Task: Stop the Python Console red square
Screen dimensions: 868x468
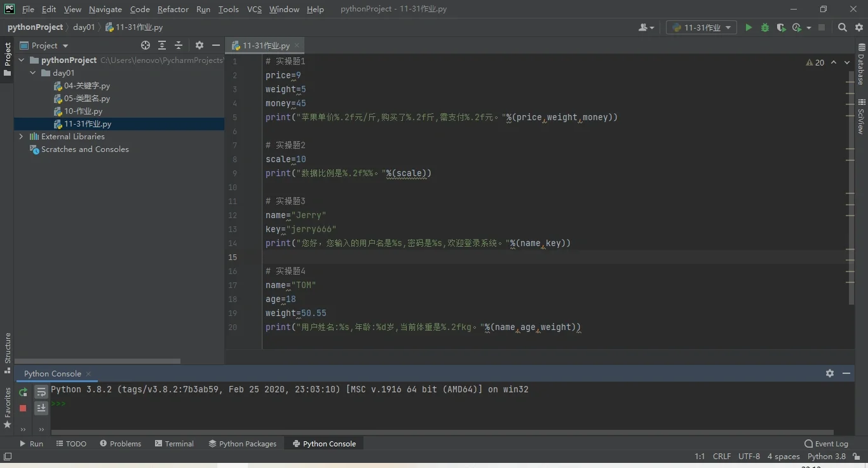Action: (x=23, y=408)
